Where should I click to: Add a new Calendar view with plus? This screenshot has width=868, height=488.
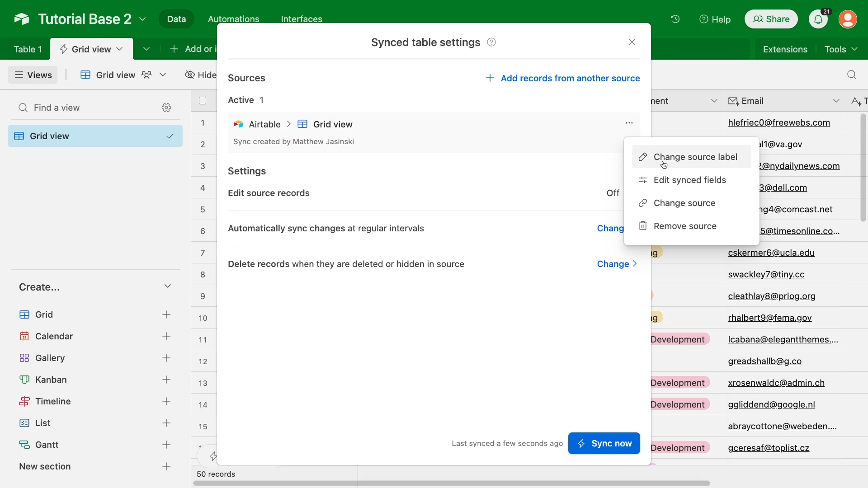tap(166, 336)
